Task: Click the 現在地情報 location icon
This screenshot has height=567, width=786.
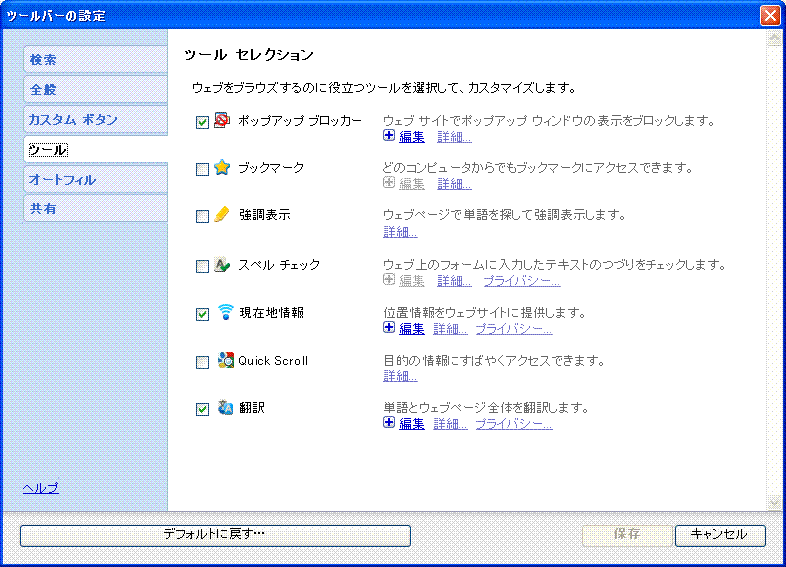Action: [x=225, y=313]
